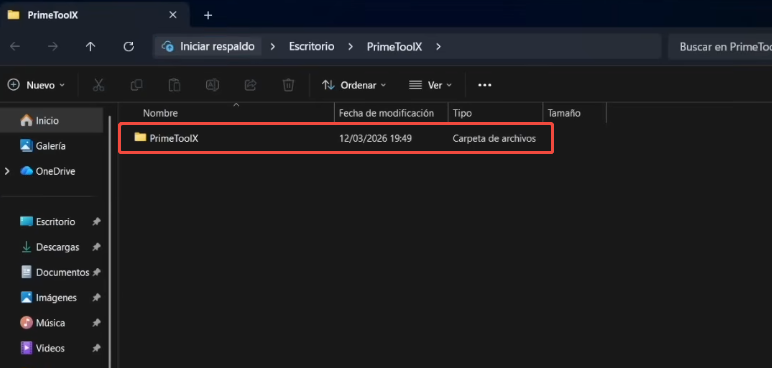Open Galería in navigation pane
The image size is (772, 368).
click(x=51, y=146)
